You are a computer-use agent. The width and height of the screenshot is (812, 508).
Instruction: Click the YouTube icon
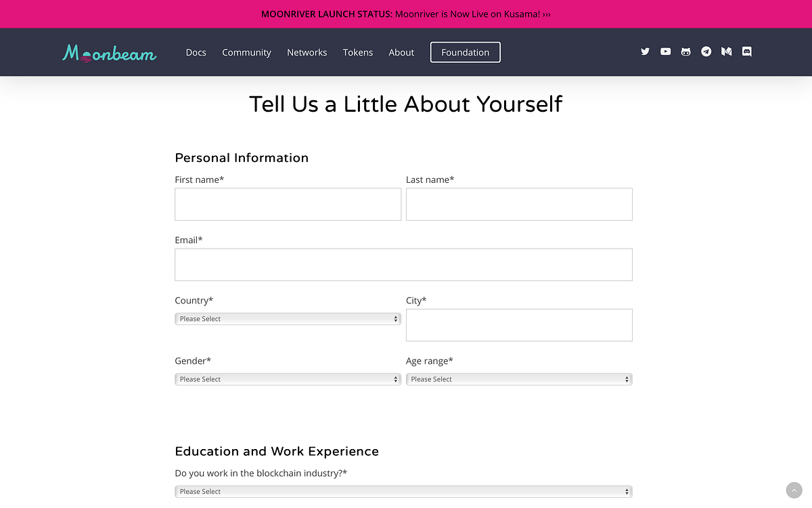(665, 51)
